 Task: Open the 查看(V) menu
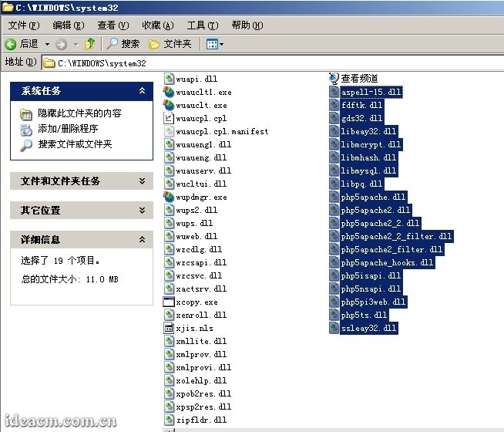pos(113,25)
